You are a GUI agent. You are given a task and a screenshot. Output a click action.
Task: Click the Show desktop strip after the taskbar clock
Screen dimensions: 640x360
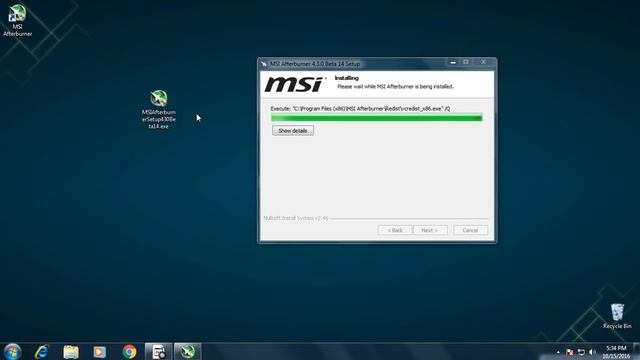[636, 351]
